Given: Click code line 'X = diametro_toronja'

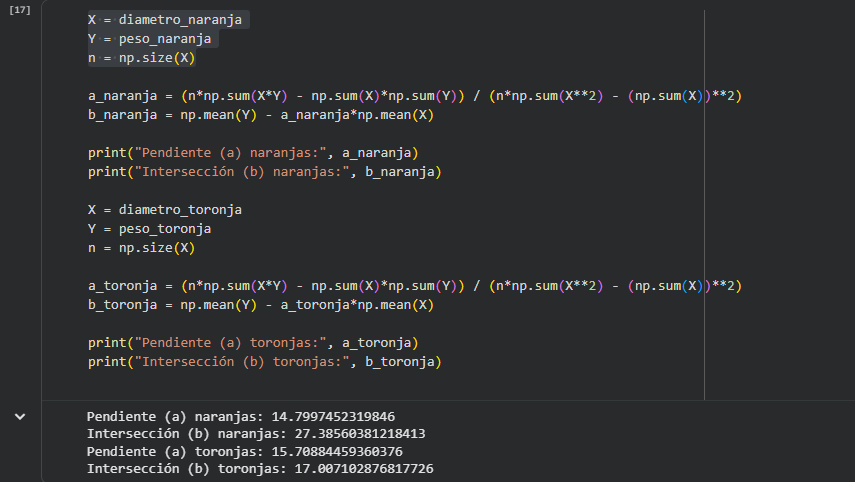Looking at the screenshot, I should tap(165, 210).
